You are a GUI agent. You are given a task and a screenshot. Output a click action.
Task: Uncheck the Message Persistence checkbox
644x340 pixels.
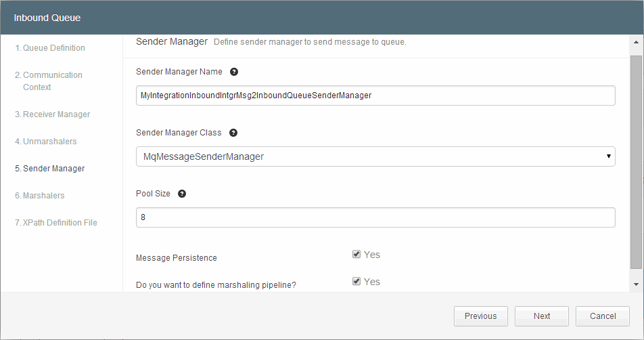[356, 255]
